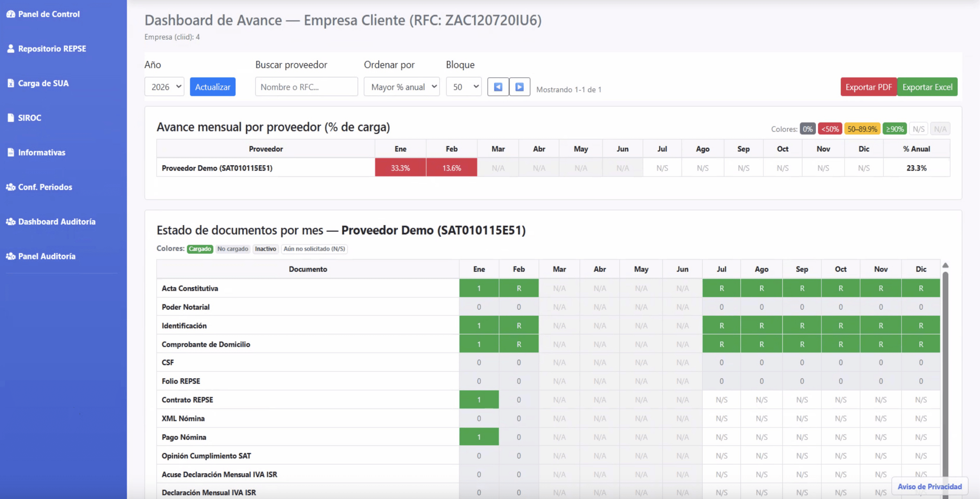Click the Folio REPSE row label
Screen dimensions: 980x499
point(181,381)
